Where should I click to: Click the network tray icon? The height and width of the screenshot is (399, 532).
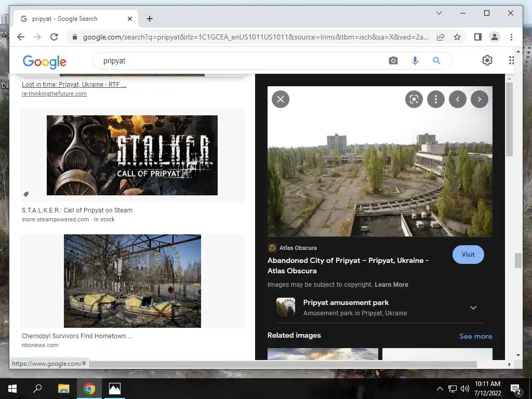(x=453, y=389)
